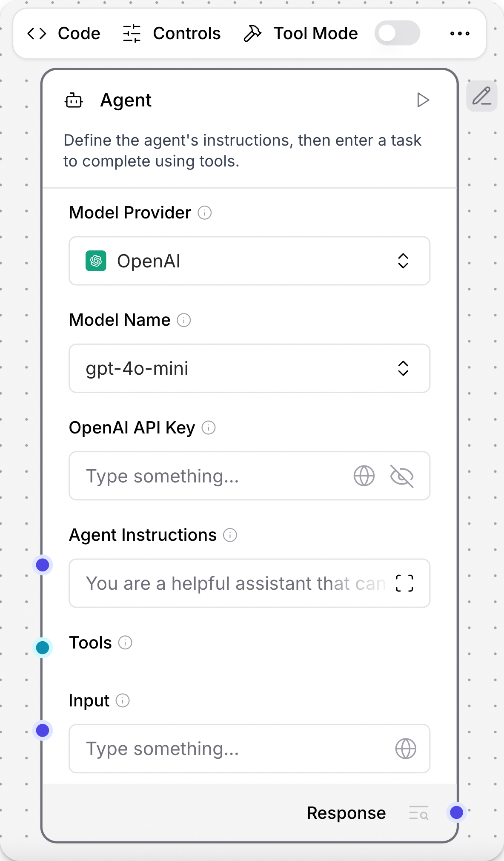Open the three-dot overflow menu
The width and height of the screenshot is (504, 861).
coord(459,33)
